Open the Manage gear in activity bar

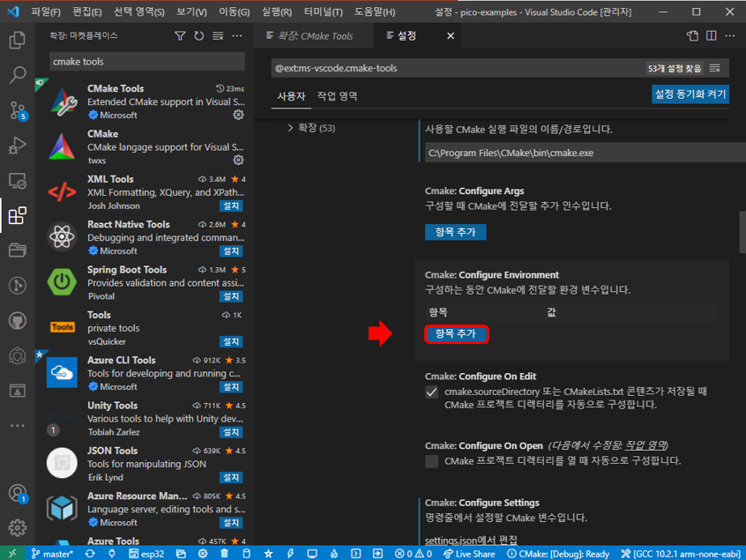coord(17,527)
